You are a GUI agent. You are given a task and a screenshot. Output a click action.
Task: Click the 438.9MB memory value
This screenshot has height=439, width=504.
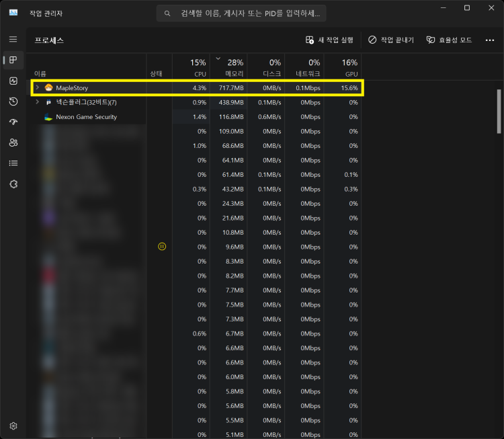[x=231, y=103]
